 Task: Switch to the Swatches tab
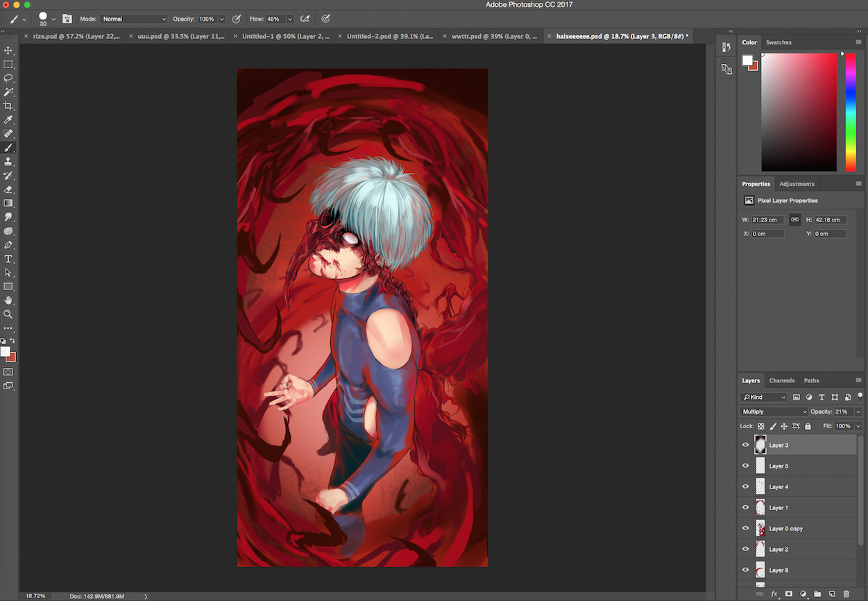778,42
